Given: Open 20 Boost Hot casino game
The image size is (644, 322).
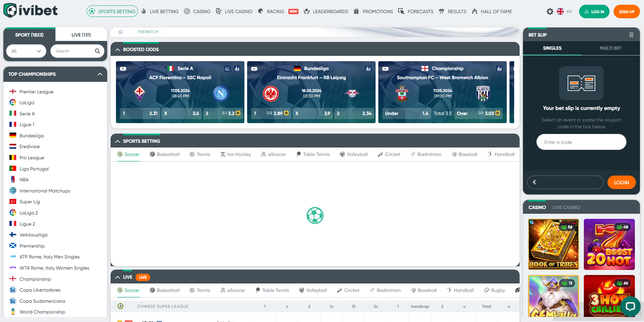Looking at the screenshot, I should 609,244.
